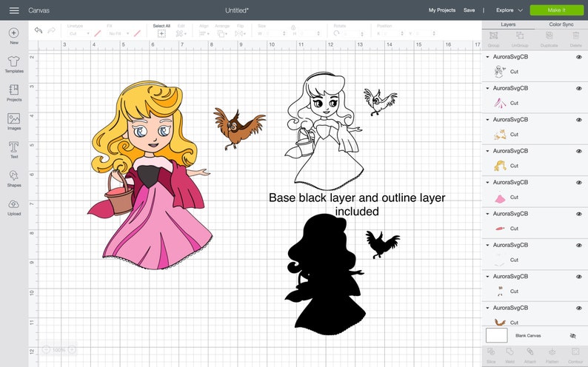
Task: Click the Contour tool icon
Action: pos(575,351)
